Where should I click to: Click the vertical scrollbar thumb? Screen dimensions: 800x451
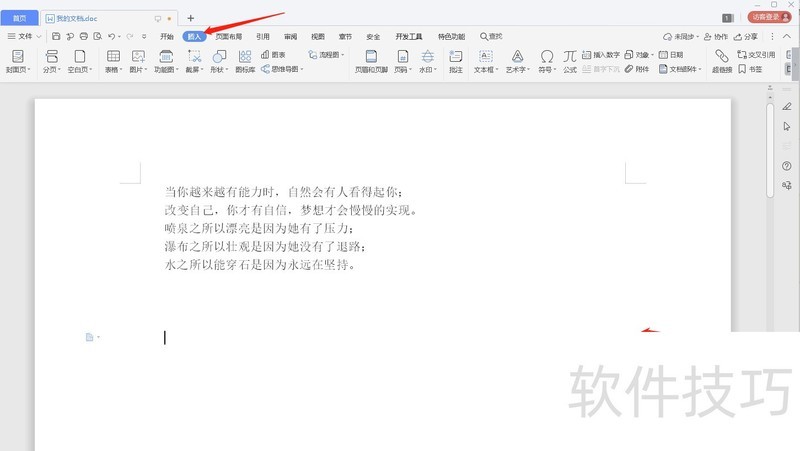(770, 150)
